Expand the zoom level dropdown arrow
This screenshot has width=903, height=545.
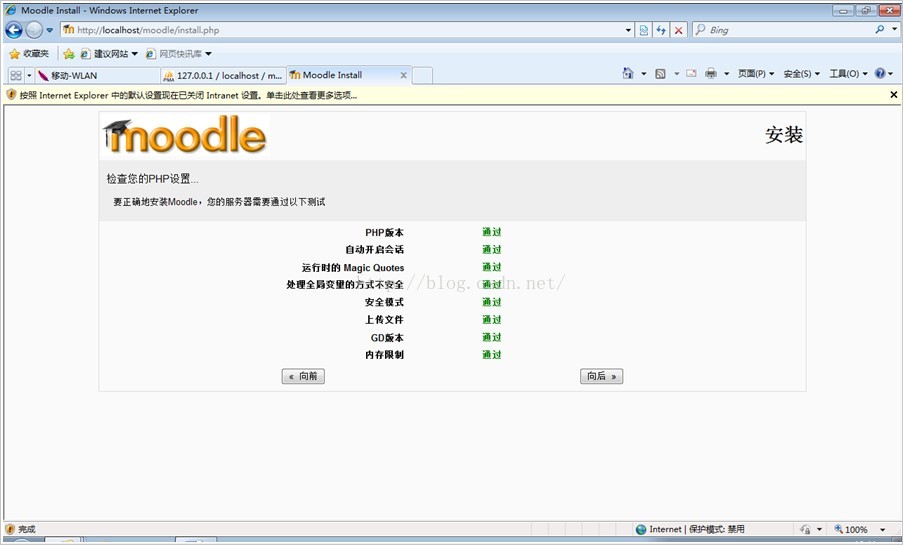882,529
